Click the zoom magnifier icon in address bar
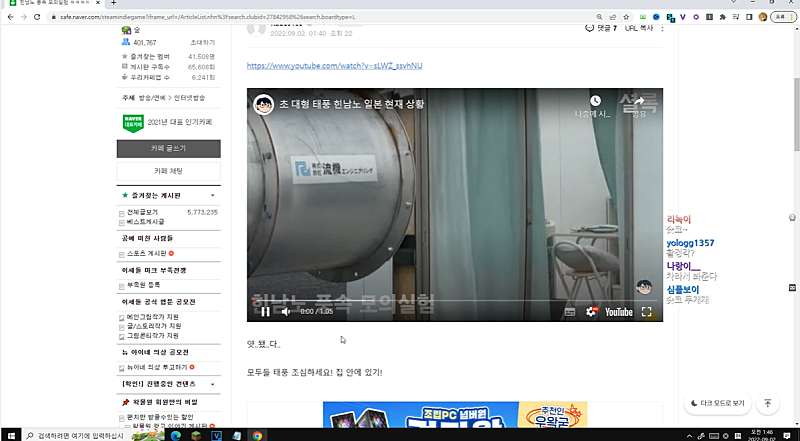800x441 pixels. [599, 17]
